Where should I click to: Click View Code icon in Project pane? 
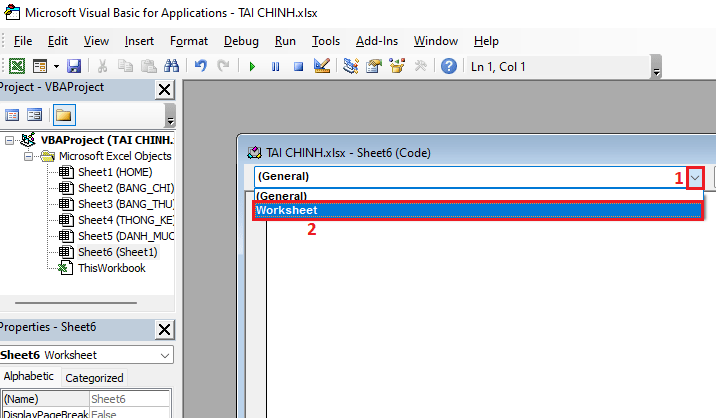12,115
